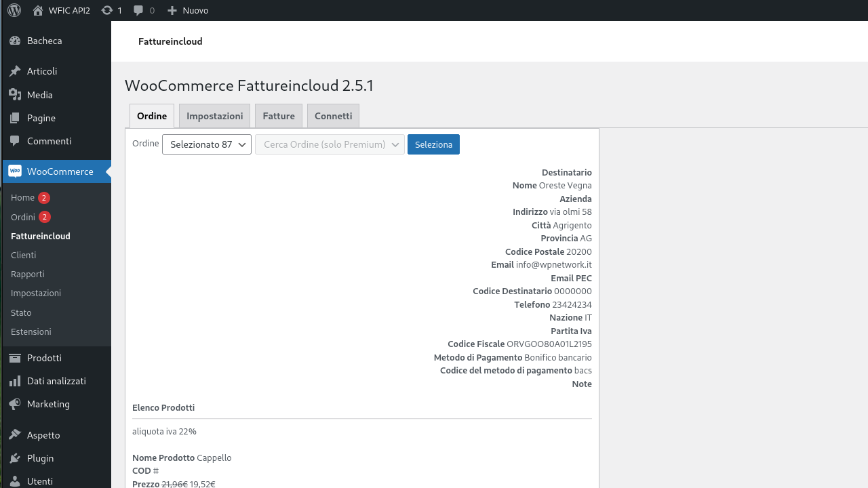868x488 pixels.
Task: Click the red badge next to Home
Action: pyautogui.click(x=44, y=198)
